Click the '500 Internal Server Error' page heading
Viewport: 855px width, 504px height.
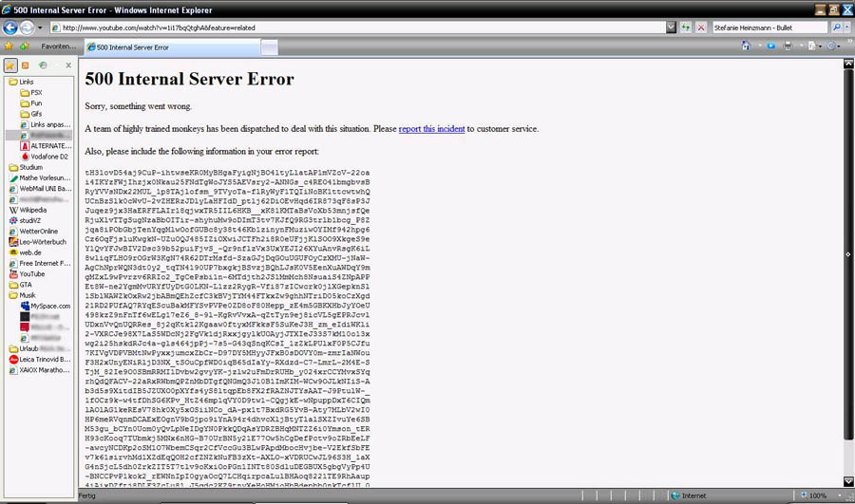189,79
